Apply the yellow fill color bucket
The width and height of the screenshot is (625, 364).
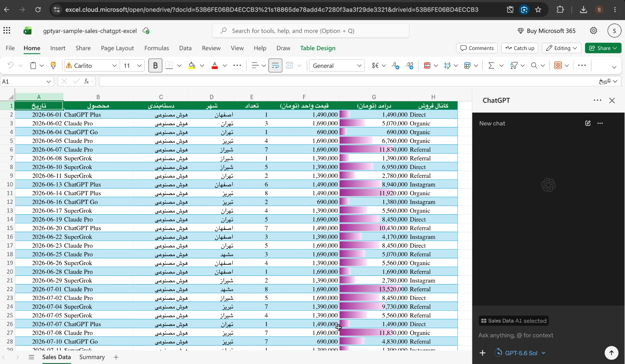point(192,66)
